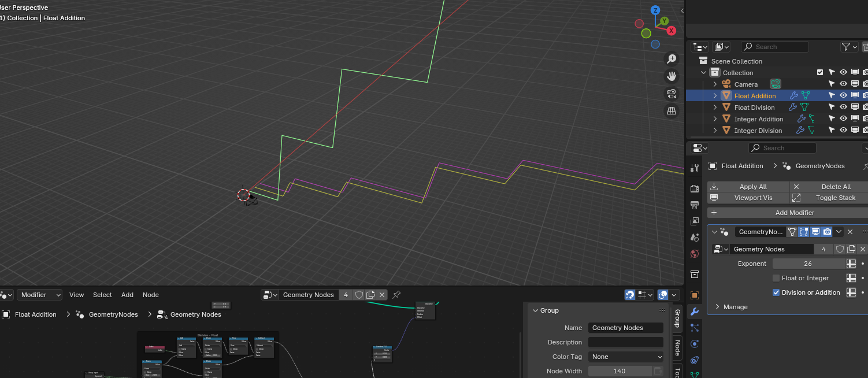Image resolution: width=868 pixels, height=378 pixels.
Task: Expand the Manage subpanel
Action: pyautogui.click(x=717, y=307)
